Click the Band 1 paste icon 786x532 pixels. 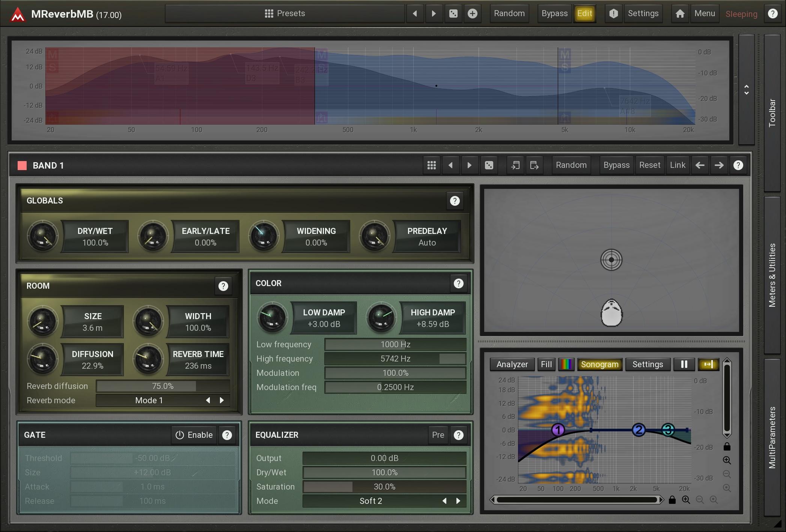(534, 165)
